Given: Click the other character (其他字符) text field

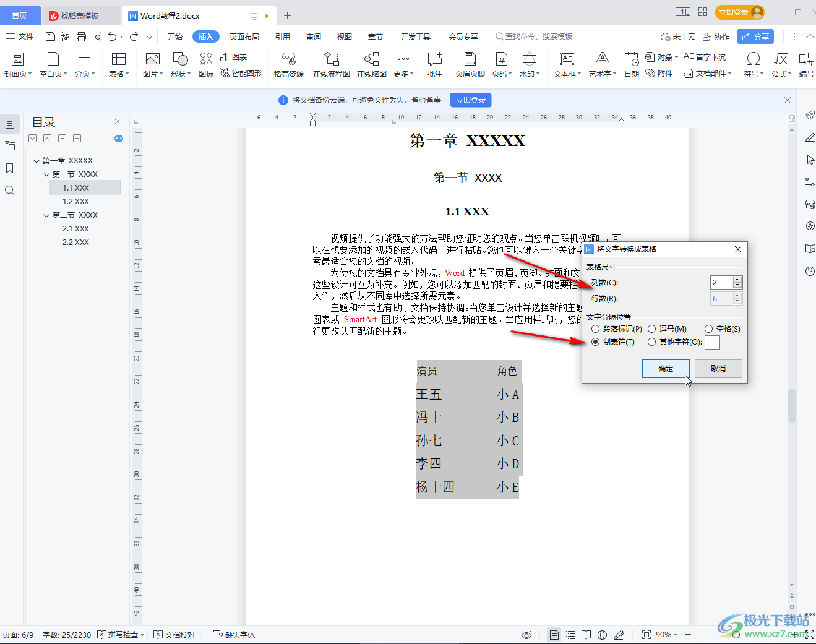Looking at the screenshot, I should (712, 342).
